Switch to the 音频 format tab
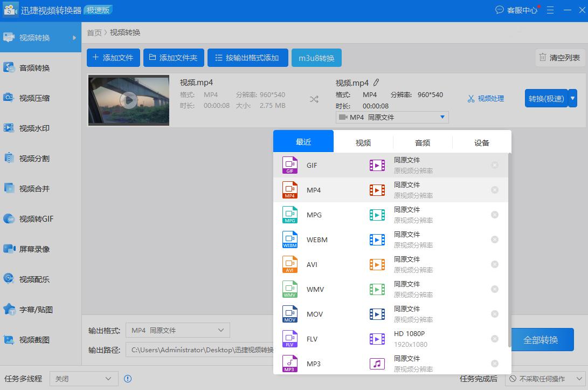Image resolution: width=588 pixels, height=390 pixels. click(423, 143)
